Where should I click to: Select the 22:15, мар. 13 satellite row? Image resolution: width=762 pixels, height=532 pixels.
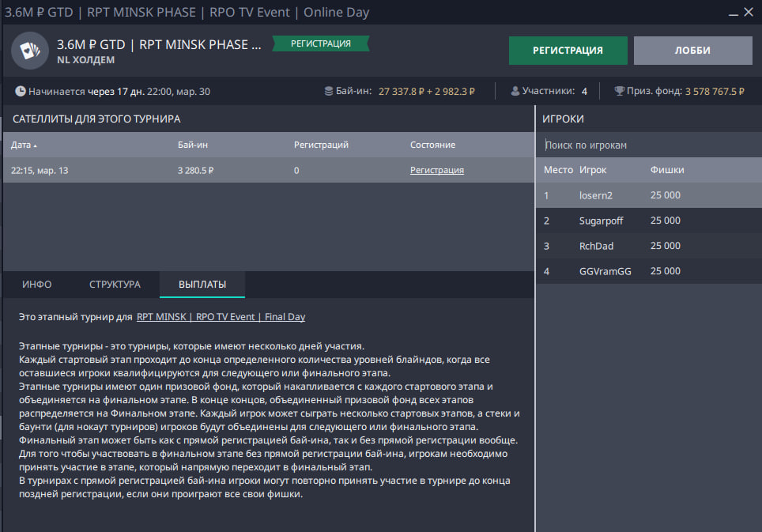coord(158,170)
